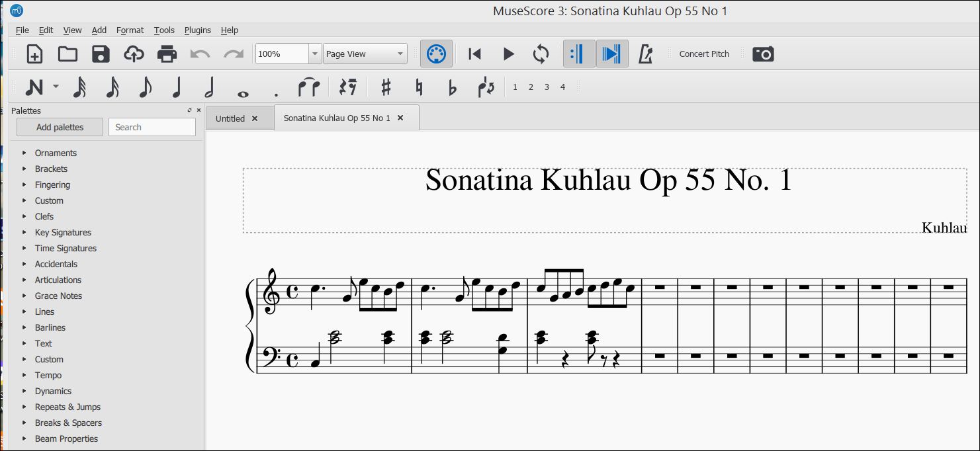Click the Add palettes button
The height and width of the screenshot is (451, 980).
(x=60, y=127)
